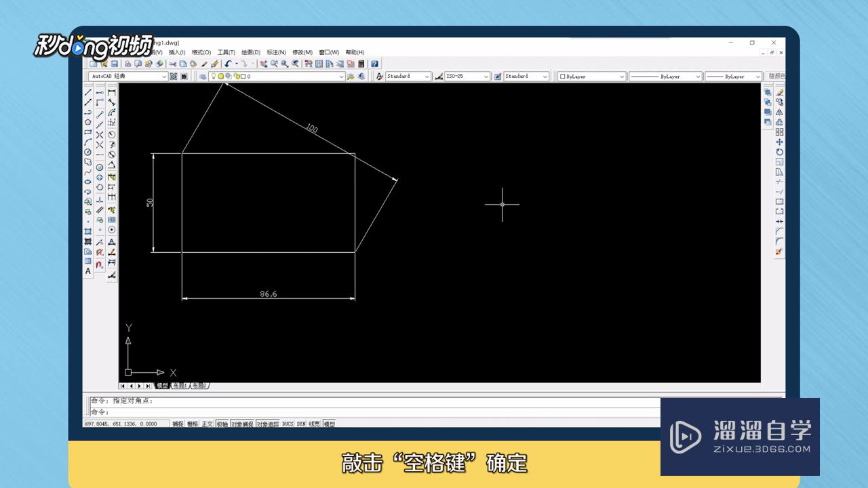The width and height of the screenshot is (868, 488).
Task: Toggle 对象捕捉 object snap
Action: (242, 424)
